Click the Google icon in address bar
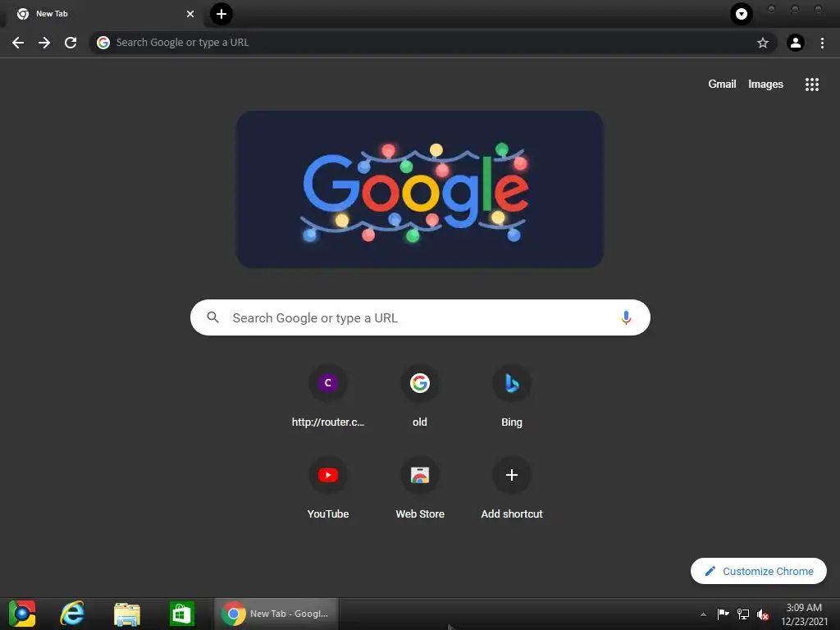Screen dimensions: 840x630 103,43
